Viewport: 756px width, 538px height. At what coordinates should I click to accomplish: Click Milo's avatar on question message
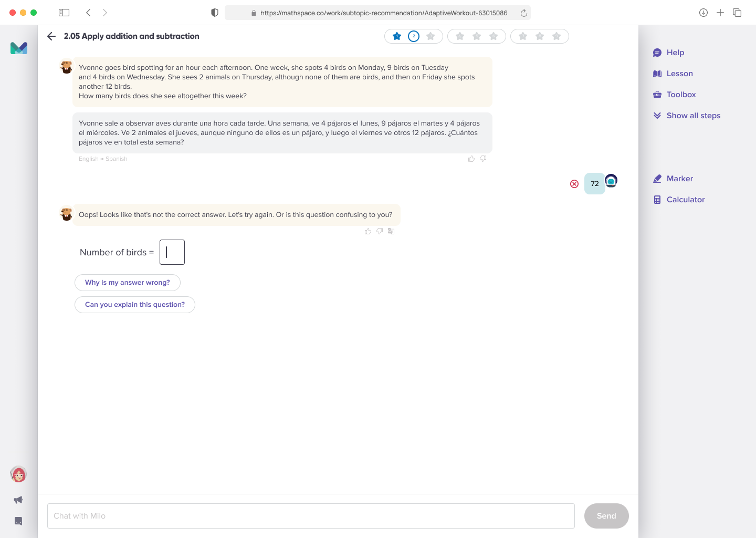(66, 67)
